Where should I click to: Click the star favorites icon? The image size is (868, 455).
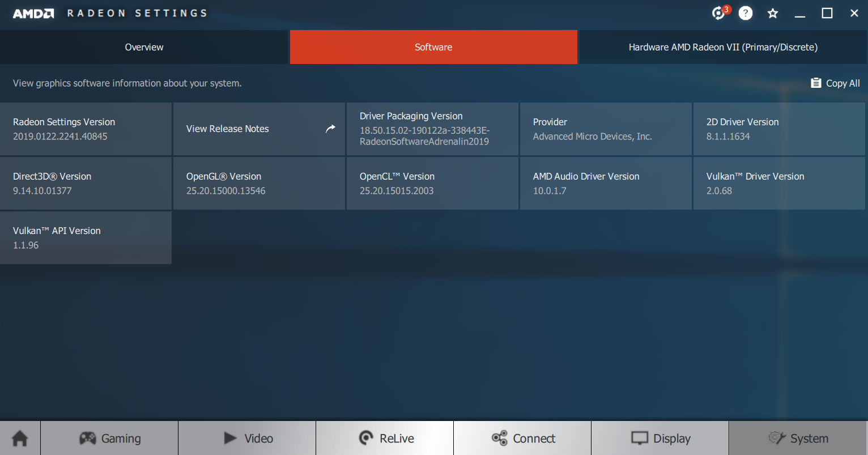pos(772,13)
